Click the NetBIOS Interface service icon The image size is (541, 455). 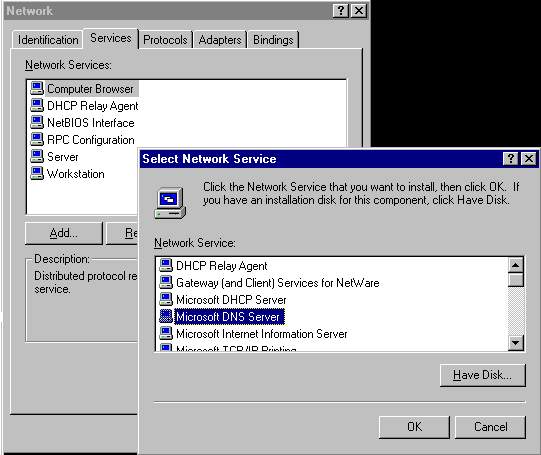tap(37, 122)
